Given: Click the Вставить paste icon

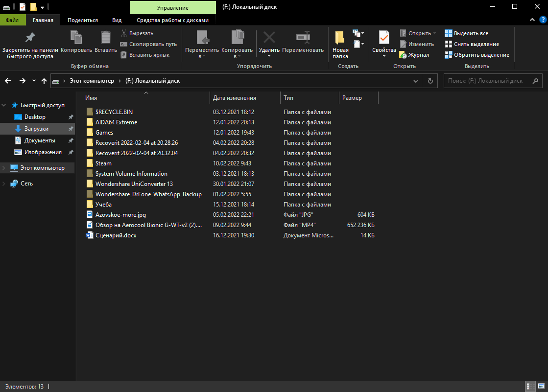Looking at the screenshot, I should (x=106, y=38).
